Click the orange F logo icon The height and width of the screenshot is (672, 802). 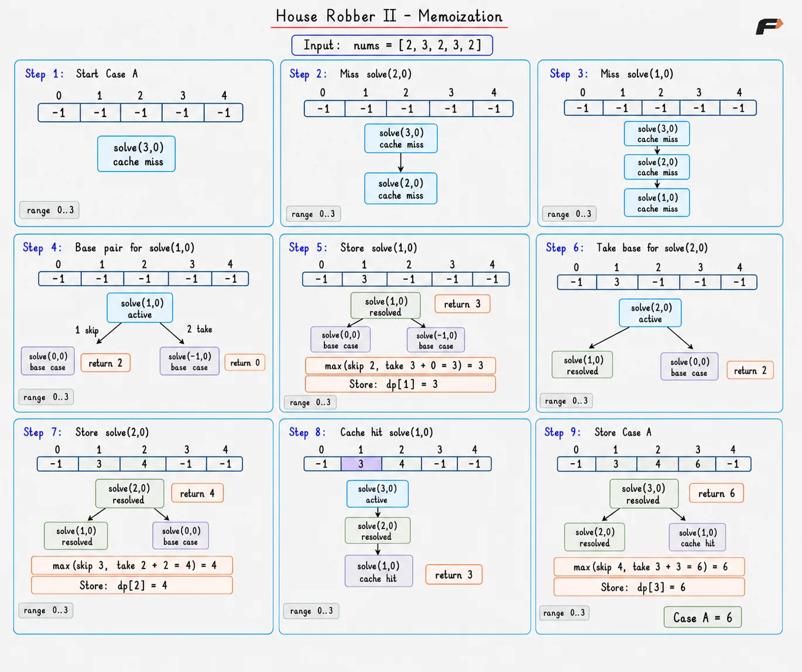click(x=769, y=26)
